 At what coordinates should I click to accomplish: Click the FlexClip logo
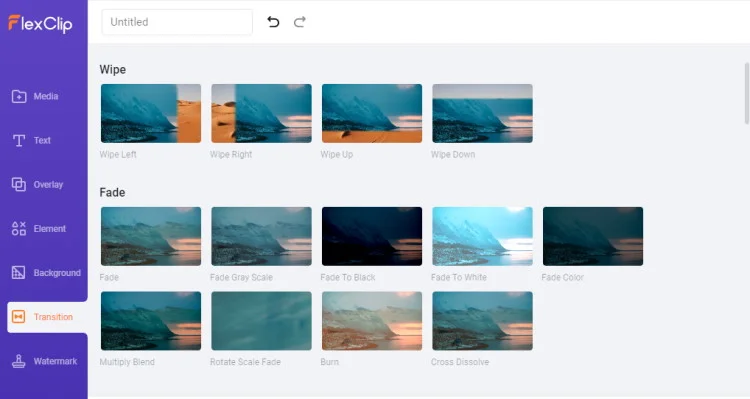click(40, 23)
